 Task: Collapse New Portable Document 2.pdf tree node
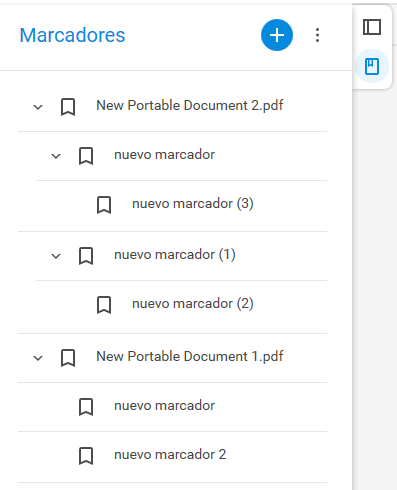[38, 107]
